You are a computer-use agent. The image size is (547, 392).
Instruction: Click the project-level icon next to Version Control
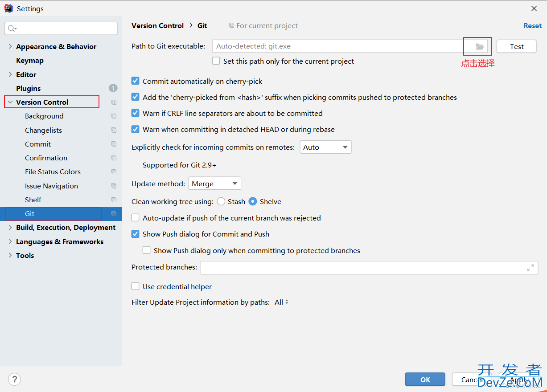click(114, 102)
